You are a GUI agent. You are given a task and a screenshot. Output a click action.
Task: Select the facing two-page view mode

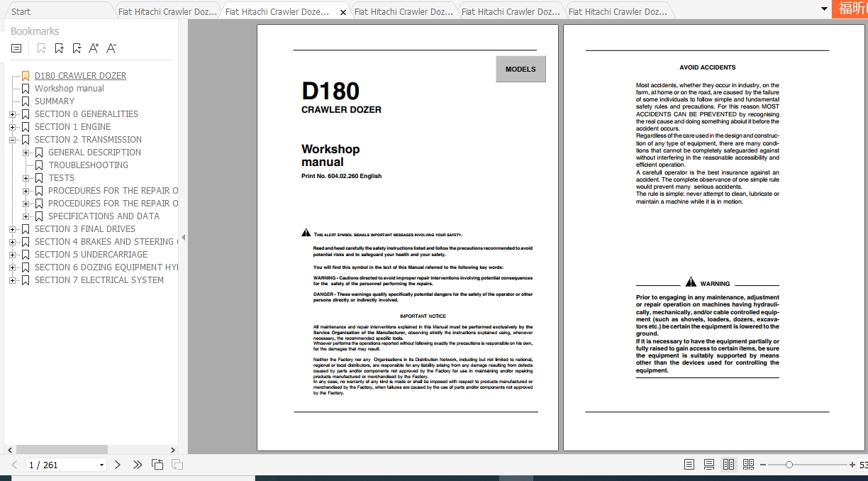pos(728,464)
